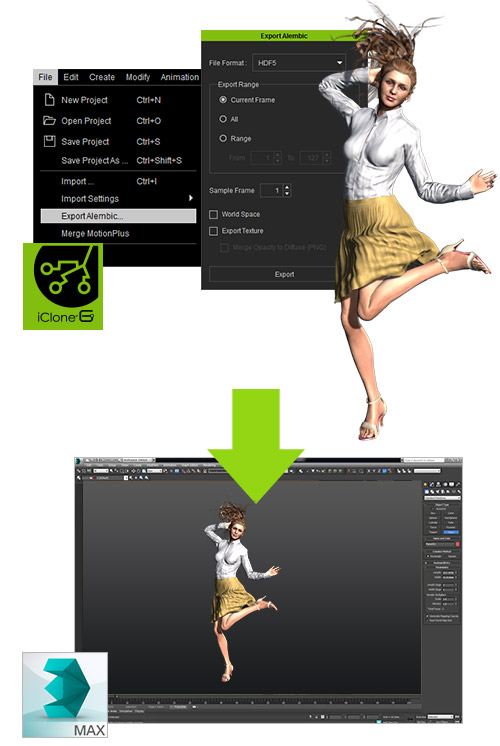Viewport: 500px width, 746px height.
Task: Open the Standard Primitives dropdown in 3ds Max
Action: click(442, 498)
